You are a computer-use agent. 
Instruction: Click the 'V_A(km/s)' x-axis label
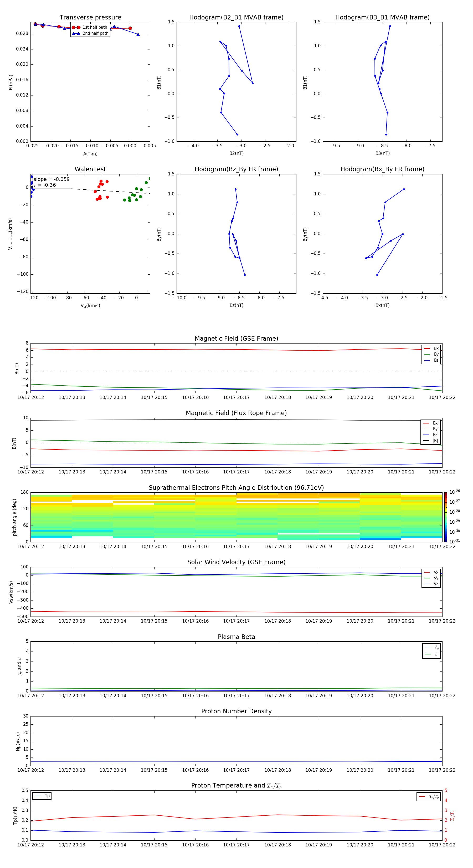click(x=90, y=306)
